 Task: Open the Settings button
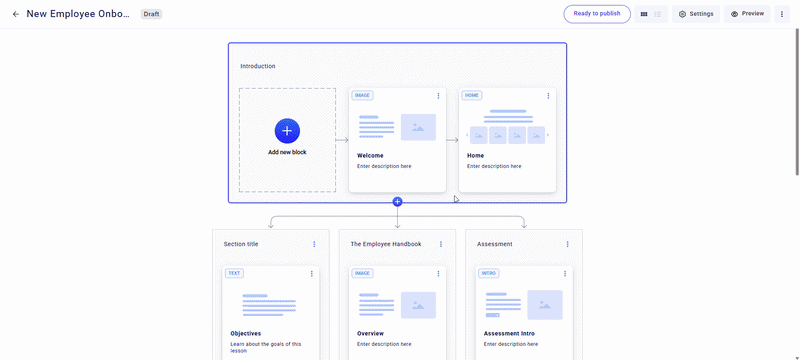[x=696, y=14]
